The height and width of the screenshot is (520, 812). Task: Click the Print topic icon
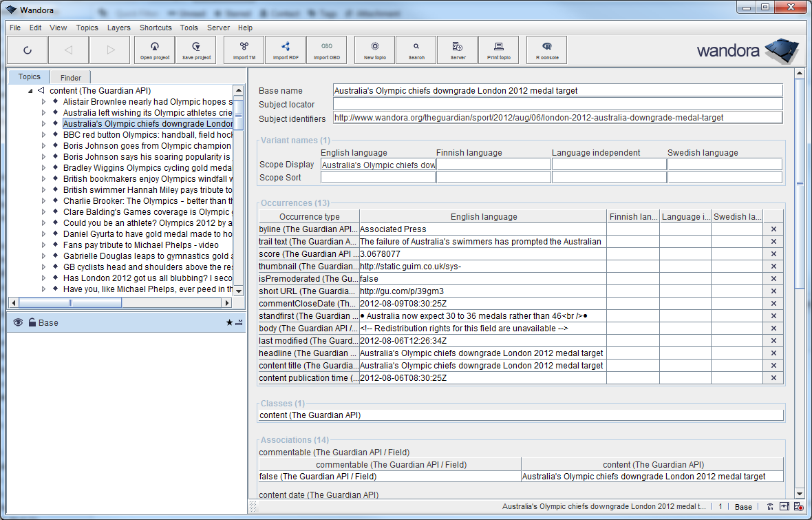[x=499, y=50]
